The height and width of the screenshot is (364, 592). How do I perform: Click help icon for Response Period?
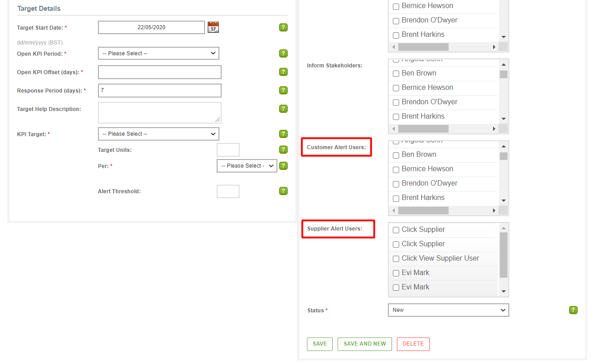point(283,90)
